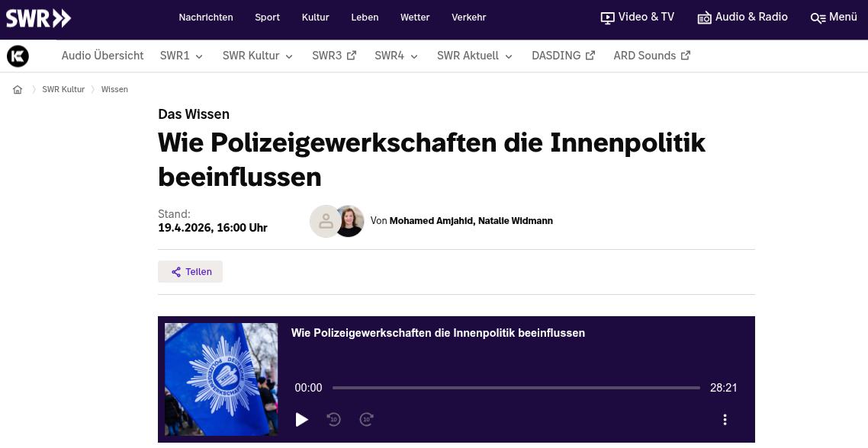Open the Menü search panel

coord(834,18)
